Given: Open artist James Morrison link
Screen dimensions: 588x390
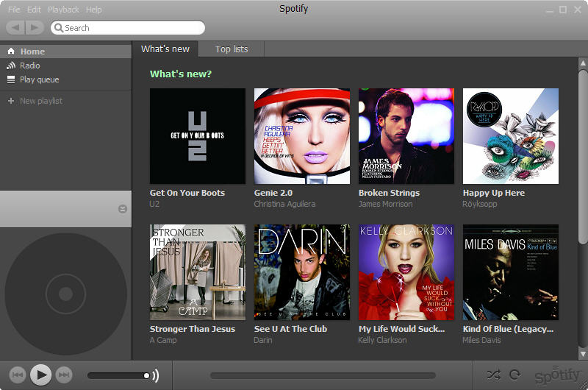Looking at the screenshot, I should [385, 204].
